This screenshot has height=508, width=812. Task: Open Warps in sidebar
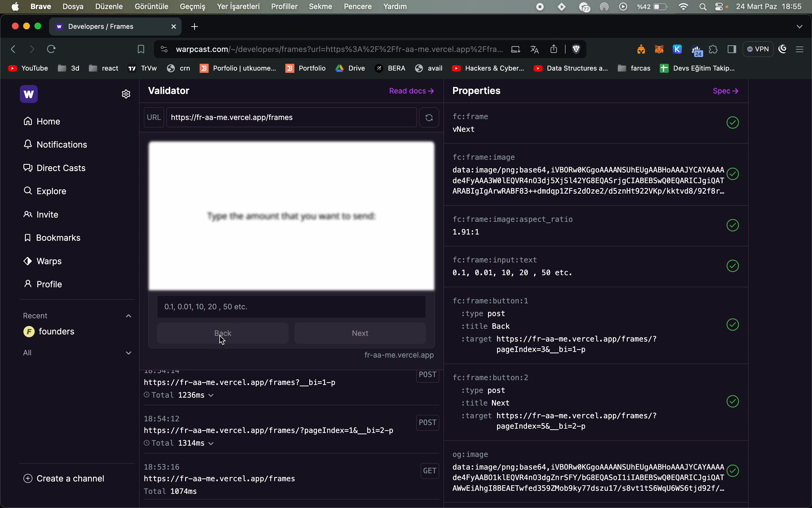click(42, 261)
